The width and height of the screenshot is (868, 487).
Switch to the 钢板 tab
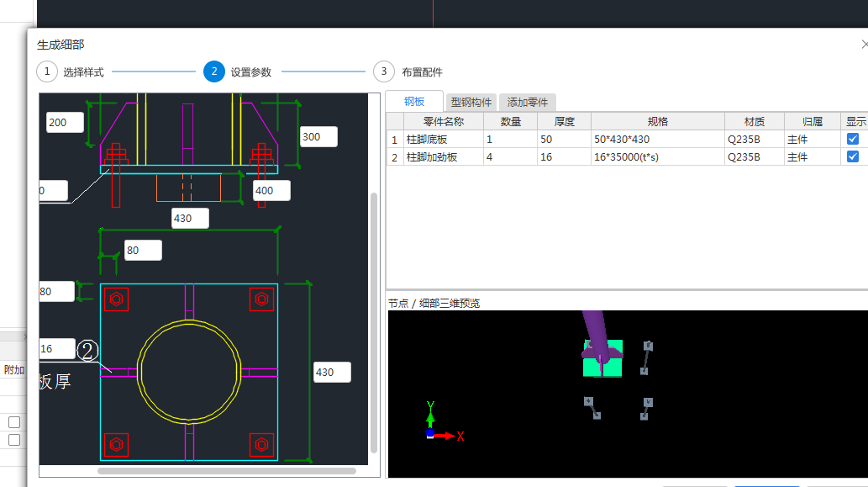point(414,102)
